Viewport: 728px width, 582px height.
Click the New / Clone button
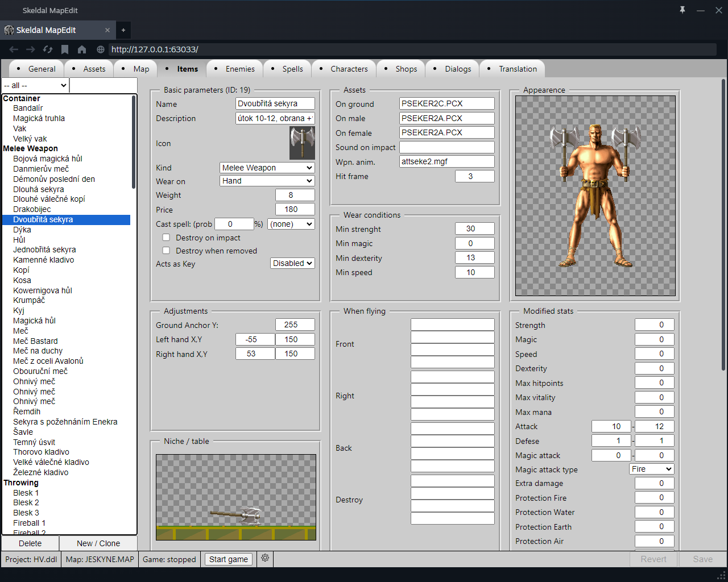click(x=98, y=543)
